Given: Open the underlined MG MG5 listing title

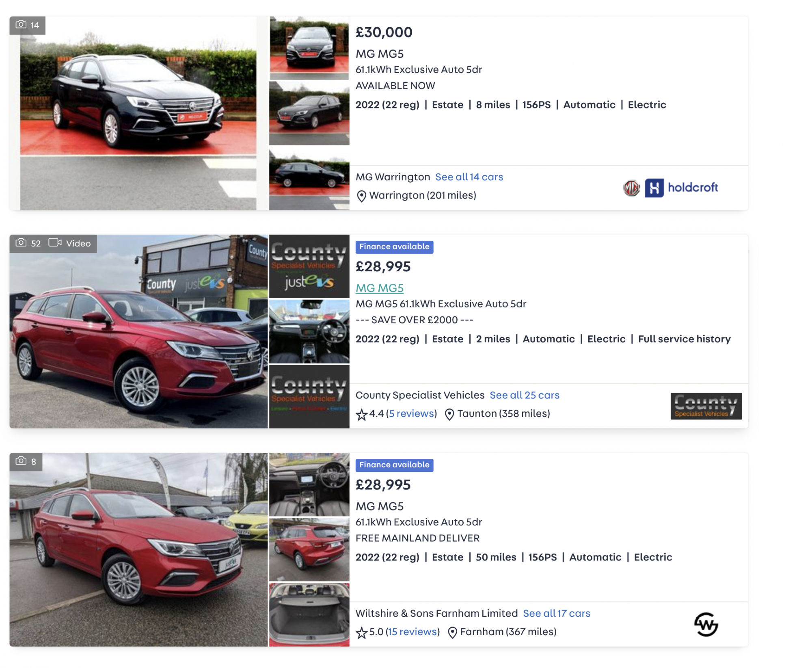Looking at the screenshot, I should [380, 288].
